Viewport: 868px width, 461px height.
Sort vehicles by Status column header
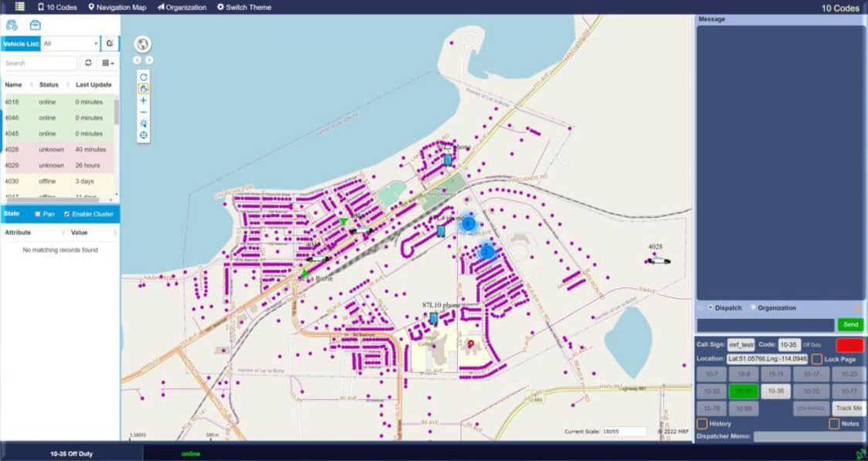[x=49, y=85]
